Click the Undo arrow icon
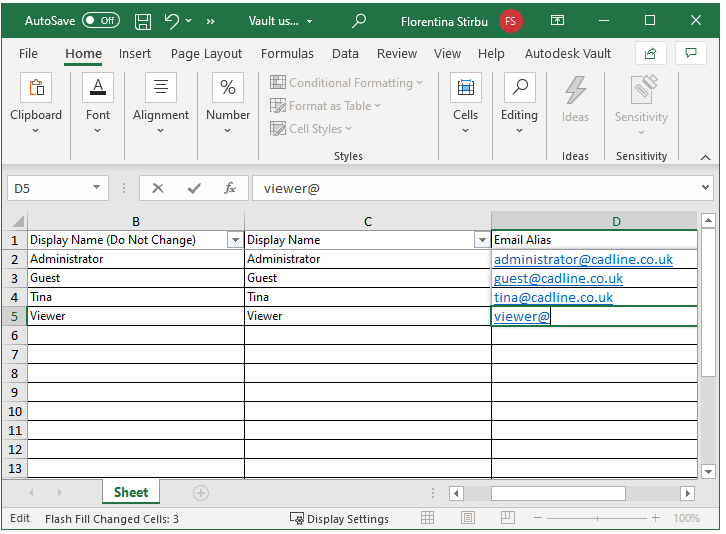This screenshot has width=726, height=534. (x=171, y=21)
